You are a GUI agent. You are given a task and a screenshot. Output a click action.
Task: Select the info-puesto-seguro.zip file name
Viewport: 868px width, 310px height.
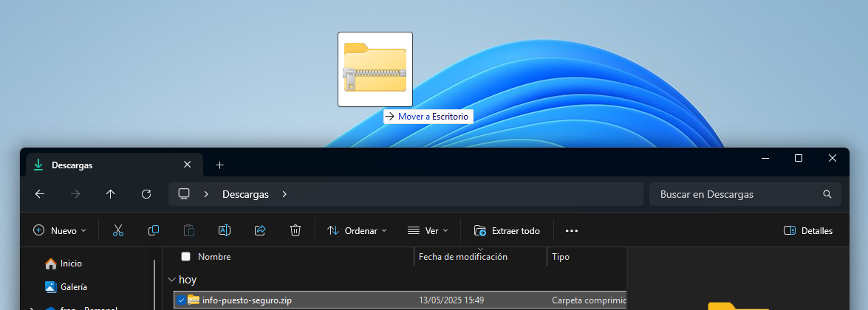click(x=247, y=300)
